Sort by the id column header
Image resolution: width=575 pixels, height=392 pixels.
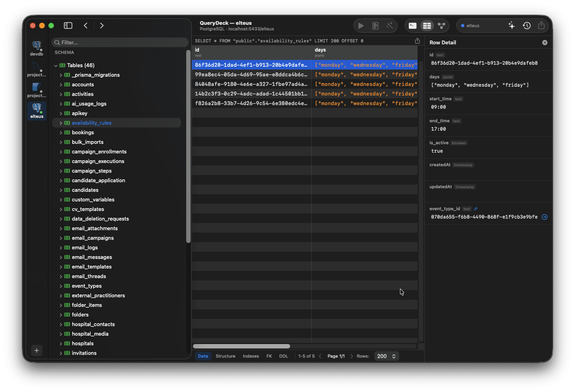[251, 52]
